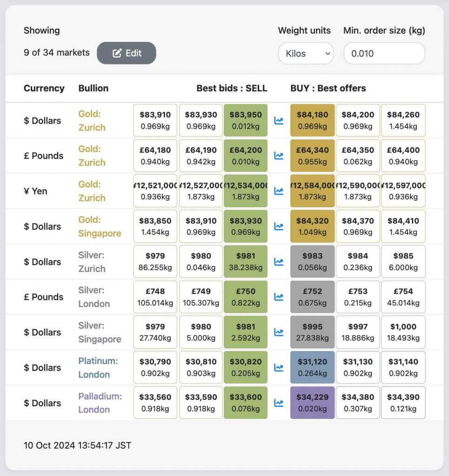
Task: Open chart for Gold Singapore row
Action: tap(279, 226)
